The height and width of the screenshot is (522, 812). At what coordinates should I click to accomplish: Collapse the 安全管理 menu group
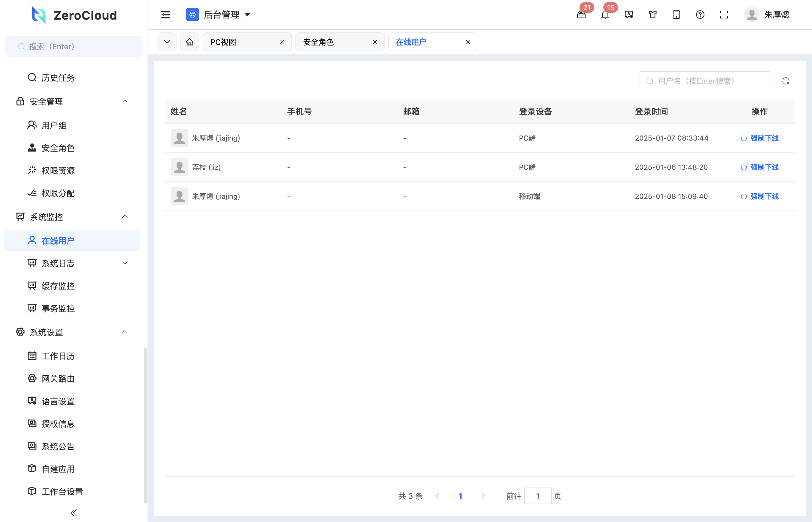coord(124,101)
